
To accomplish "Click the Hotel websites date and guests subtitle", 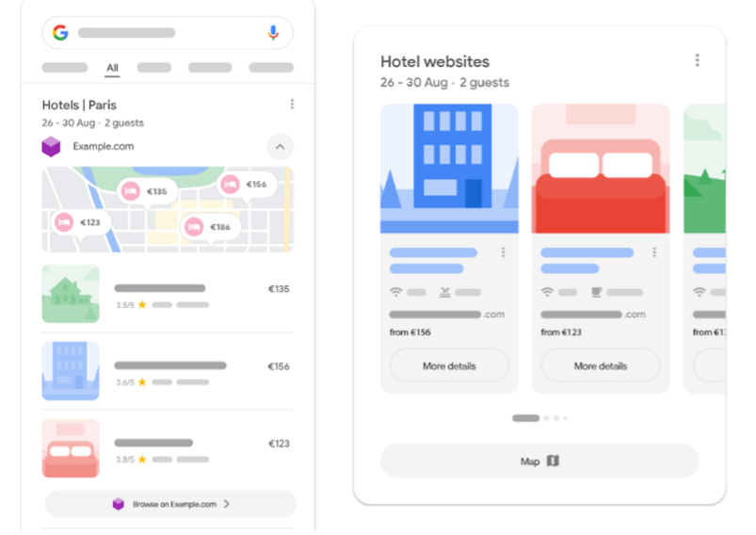I will (x=444, y=83).
